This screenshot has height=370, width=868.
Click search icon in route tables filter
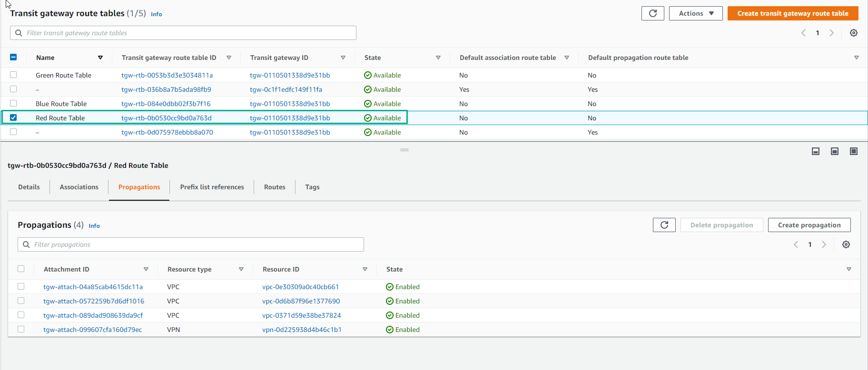[19, 33]
